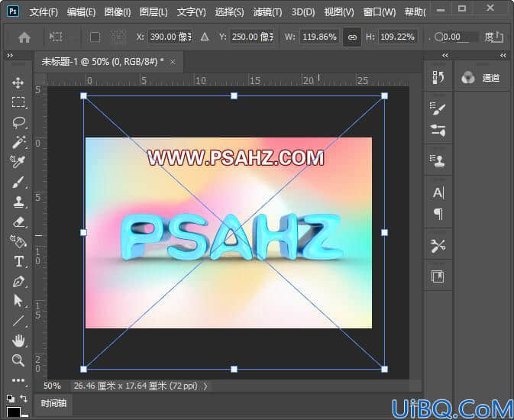
Task: Select the Horizontal Type tool
Action: [18, 261]
